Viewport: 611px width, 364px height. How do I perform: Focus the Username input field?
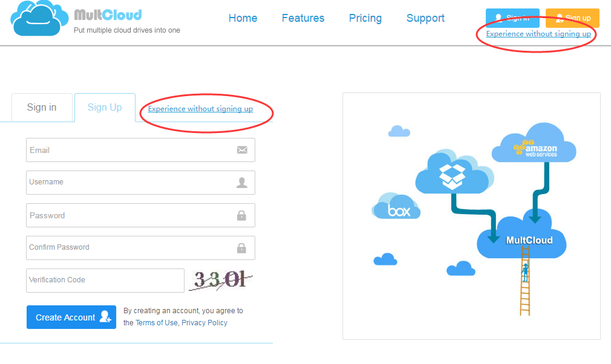[141, 183]
